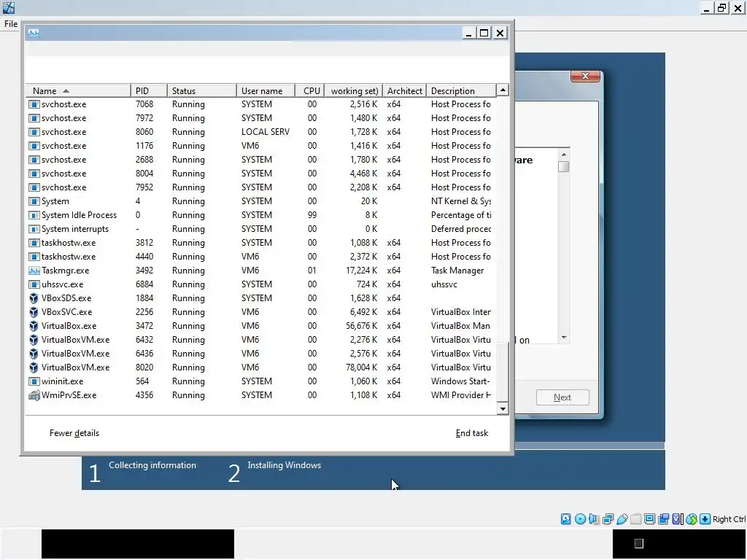This screenshot has width=747, height=560.
Task: Click the VirtualBox window title icon
Action: 8,7
